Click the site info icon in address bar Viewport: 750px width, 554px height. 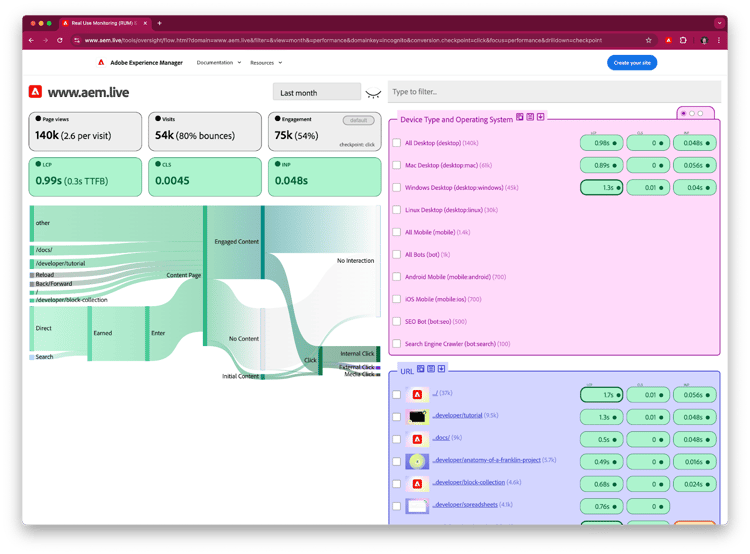coord(77,40)
